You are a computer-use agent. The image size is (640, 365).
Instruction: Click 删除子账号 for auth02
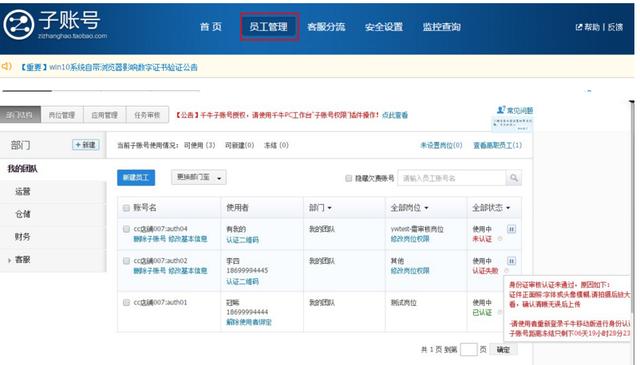click(149, 271)
